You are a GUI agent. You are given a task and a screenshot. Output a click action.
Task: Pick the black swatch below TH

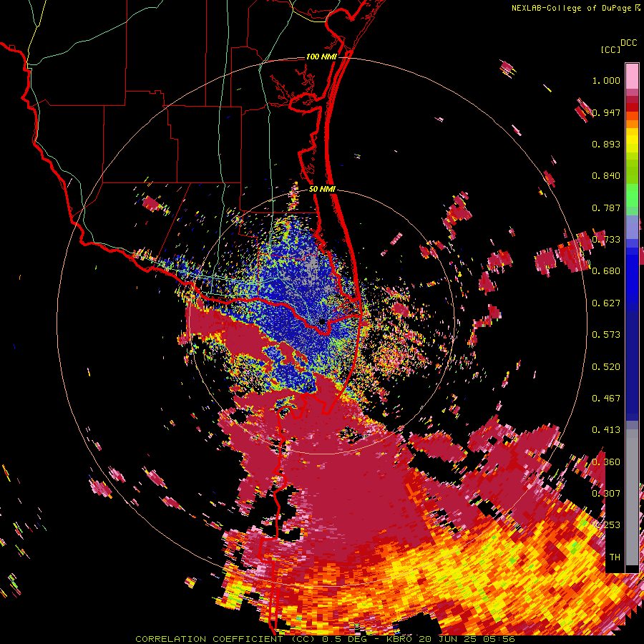(632, 568)
